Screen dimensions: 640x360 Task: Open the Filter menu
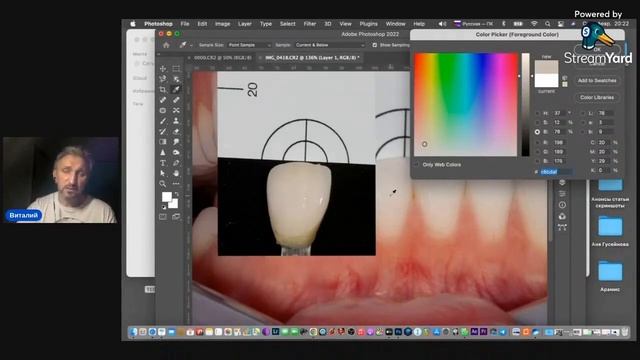310,24
